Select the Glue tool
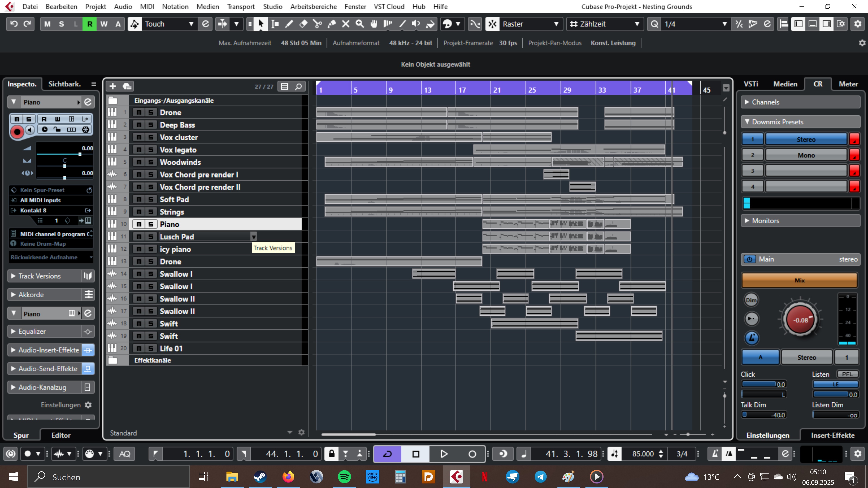The height and width of the screenshot is (488, 868). (332, 24)
